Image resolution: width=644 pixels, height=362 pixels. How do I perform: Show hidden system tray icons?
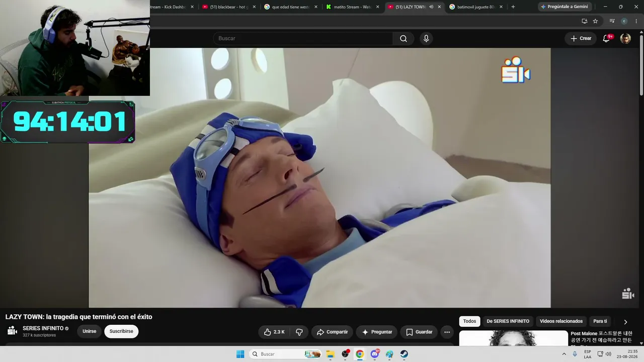point(563,354)
